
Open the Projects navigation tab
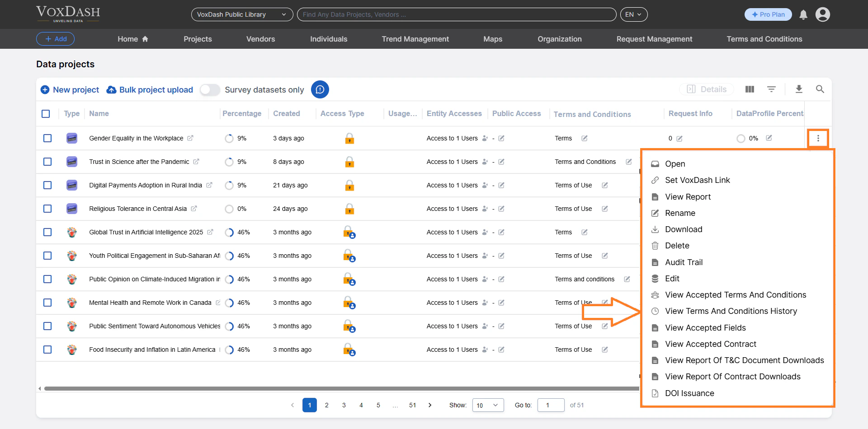(198, 39)
